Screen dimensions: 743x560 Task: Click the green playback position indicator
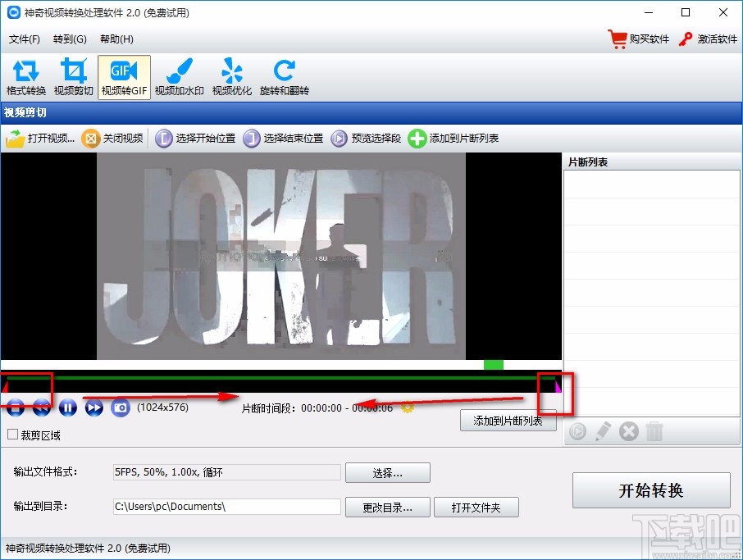pos(493,365)
